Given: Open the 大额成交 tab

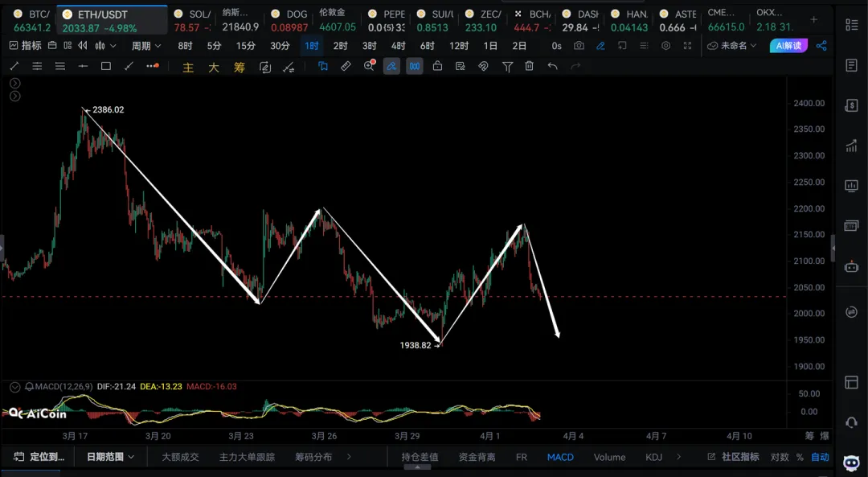Looking at the screenshot, I should click(x=180, y=457).
